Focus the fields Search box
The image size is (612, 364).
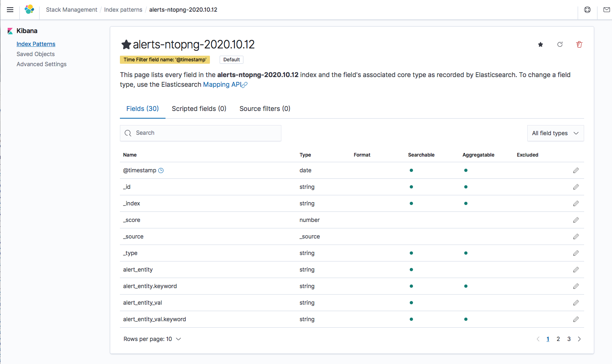pyautogui.click(x=201, y=133)
